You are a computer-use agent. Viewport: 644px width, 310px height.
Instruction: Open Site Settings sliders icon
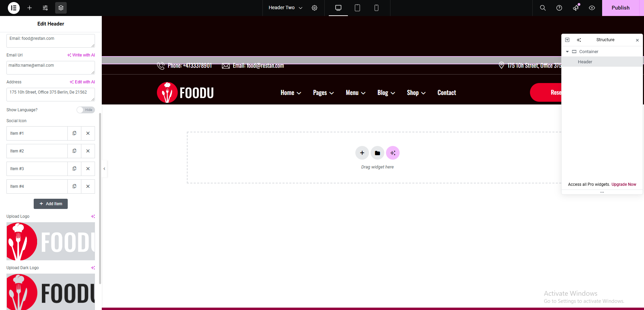tap(45, 8)
